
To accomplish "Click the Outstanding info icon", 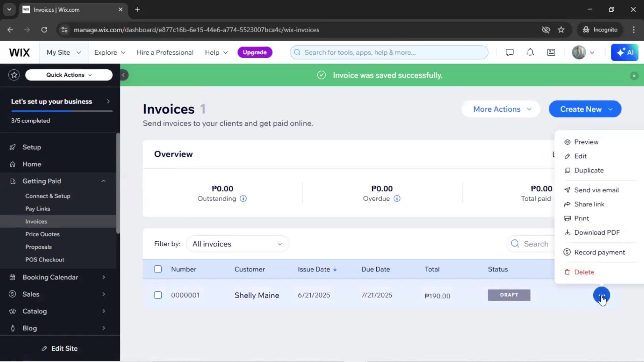I will pyautogui.click(x=243, y=198).
